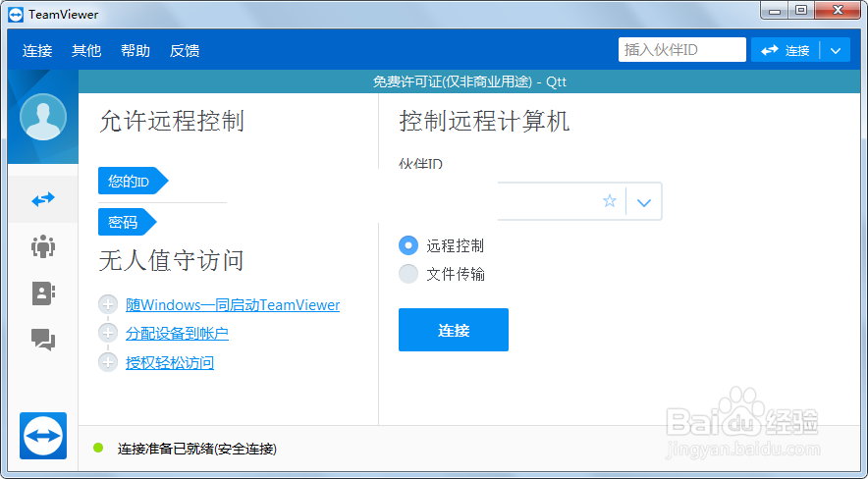Select the remote control arrows sidebar icon
The width and height of the screenshot is (868, 479).
point(43,199)
